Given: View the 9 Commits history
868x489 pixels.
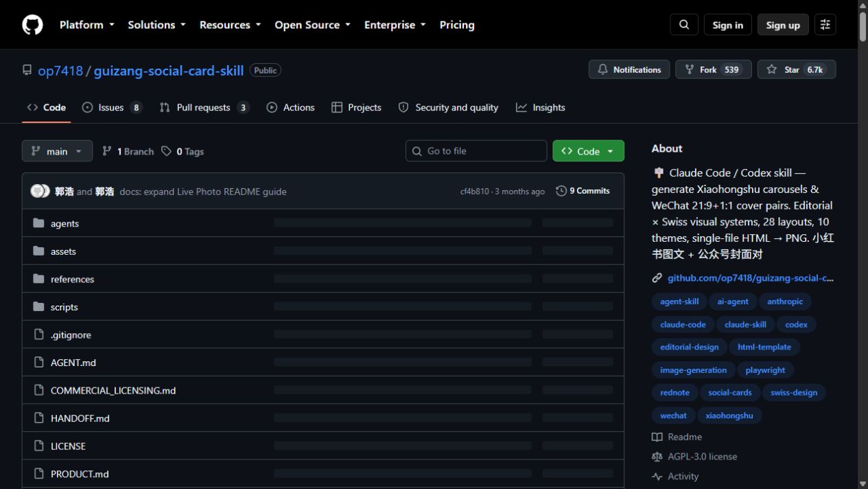Looking at the screenshot, I should [x=583, y=191].
